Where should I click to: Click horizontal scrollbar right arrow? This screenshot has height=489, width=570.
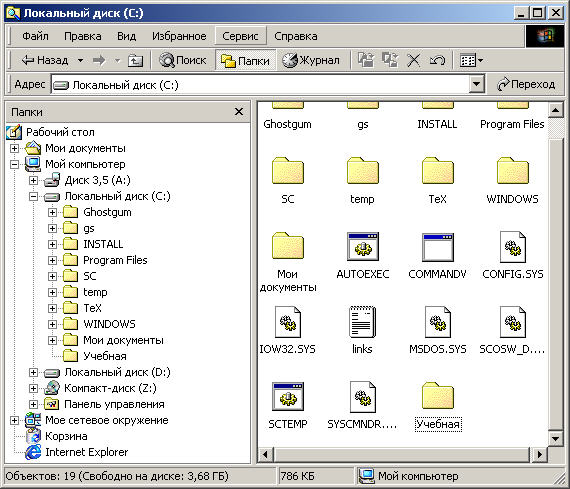tap(539, 454)
